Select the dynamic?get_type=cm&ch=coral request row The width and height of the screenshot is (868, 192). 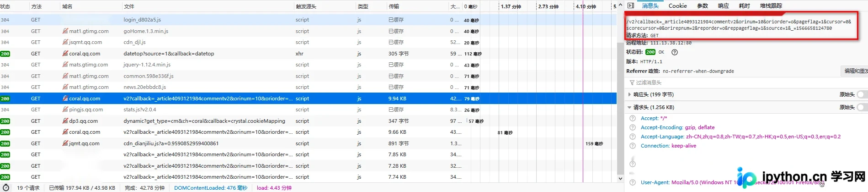[309, 121]
